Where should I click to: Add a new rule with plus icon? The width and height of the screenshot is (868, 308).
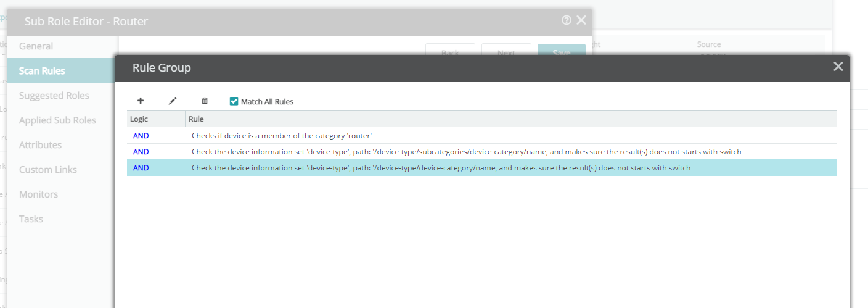[x=141, y=101]
